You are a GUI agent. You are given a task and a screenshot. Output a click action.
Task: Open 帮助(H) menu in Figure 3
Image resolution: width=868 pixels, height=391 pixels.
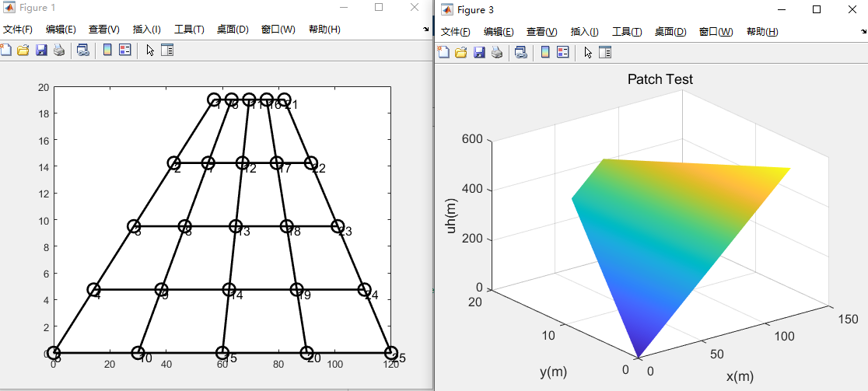click(x=762, y=32)
